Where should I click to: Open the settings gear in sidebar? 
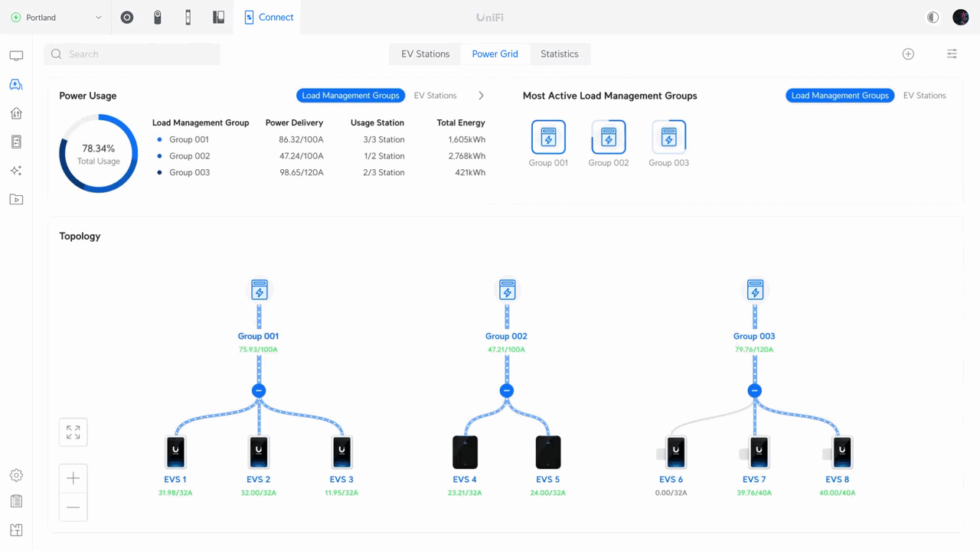coord(16,475)
